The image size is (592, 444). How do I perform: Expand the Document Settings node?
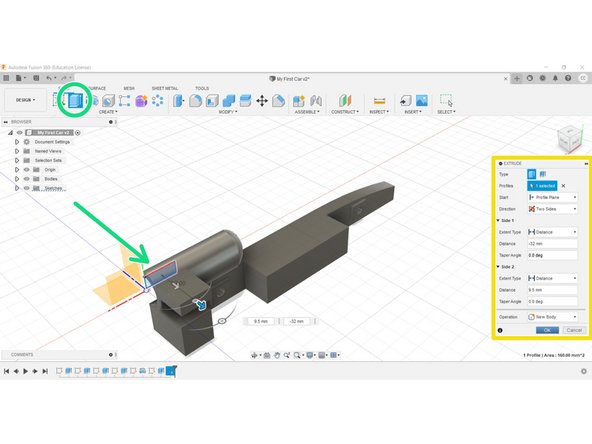[17, 142]
